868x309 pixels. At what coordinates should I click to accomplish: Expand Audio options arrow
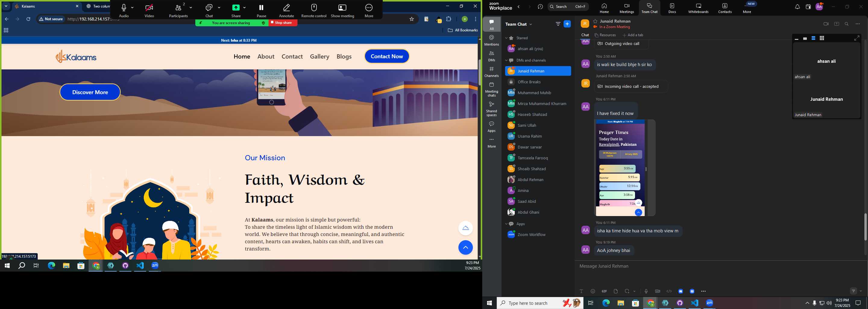pyautogui.click(x=132, y=8)
